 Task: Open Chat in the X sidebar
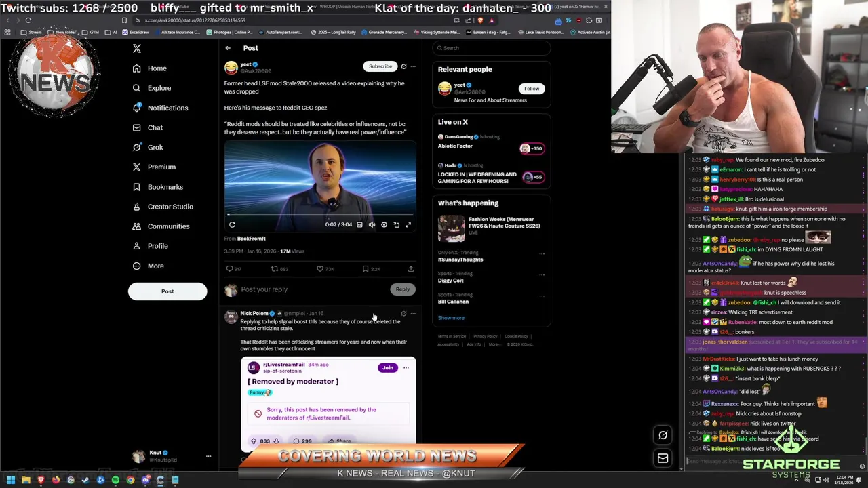147,127
